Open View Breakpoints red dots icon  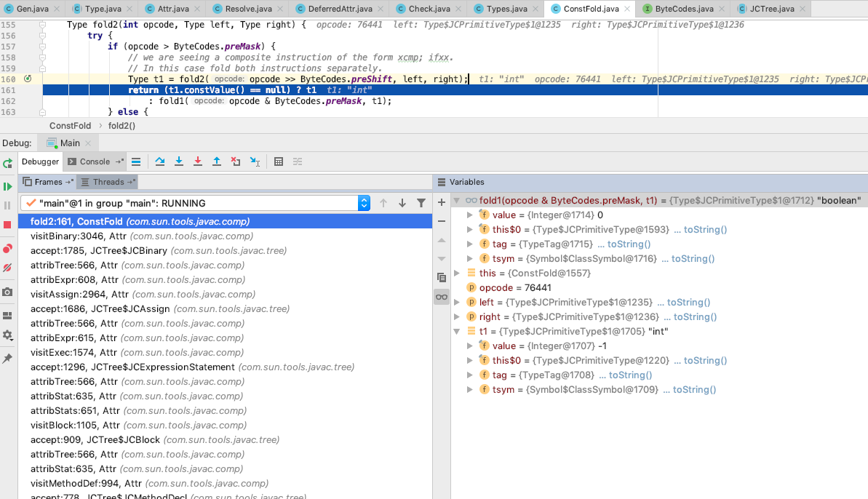click(7, 248)
